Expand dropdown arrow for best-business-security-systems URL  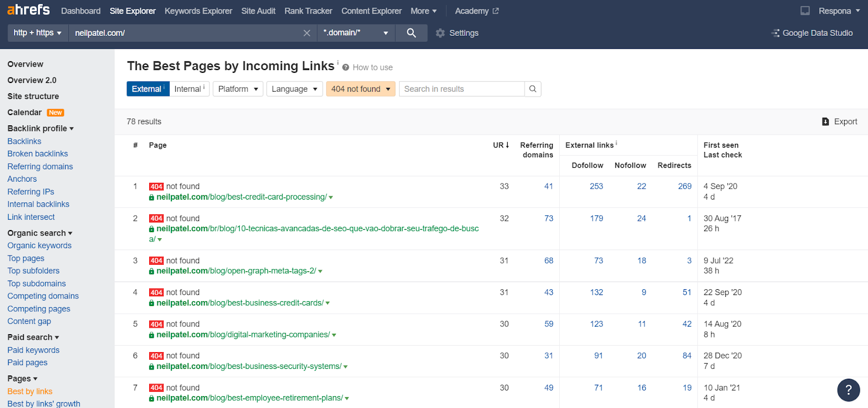pos(346,367)
